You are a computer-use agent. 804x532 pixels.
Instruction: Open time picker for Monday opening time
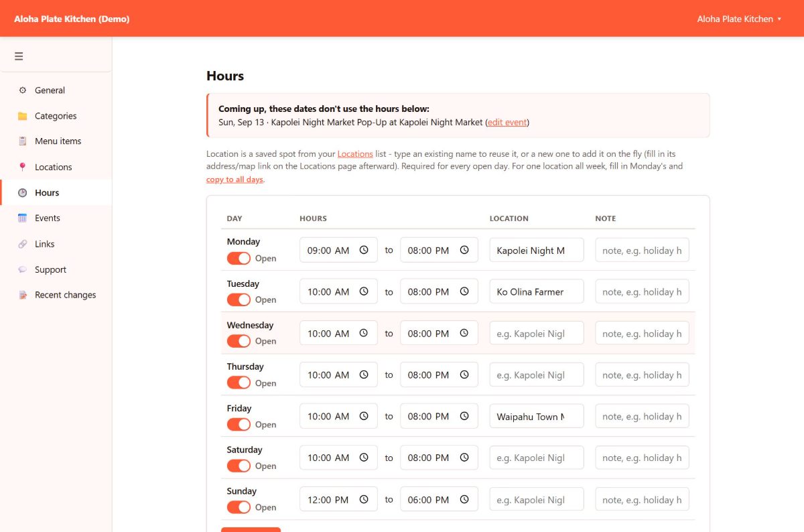coord(364,250)
